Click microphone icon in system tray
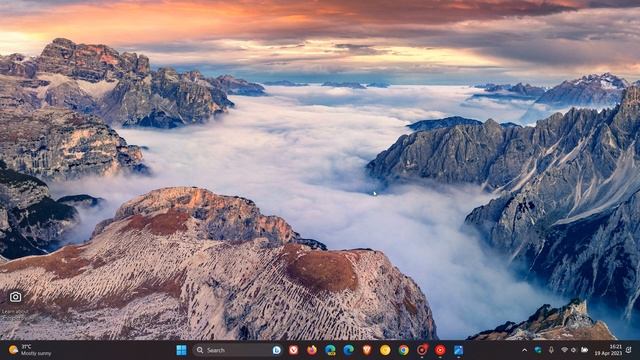The height and width of the screenshot is (360, 640). [x=551, y=350]
